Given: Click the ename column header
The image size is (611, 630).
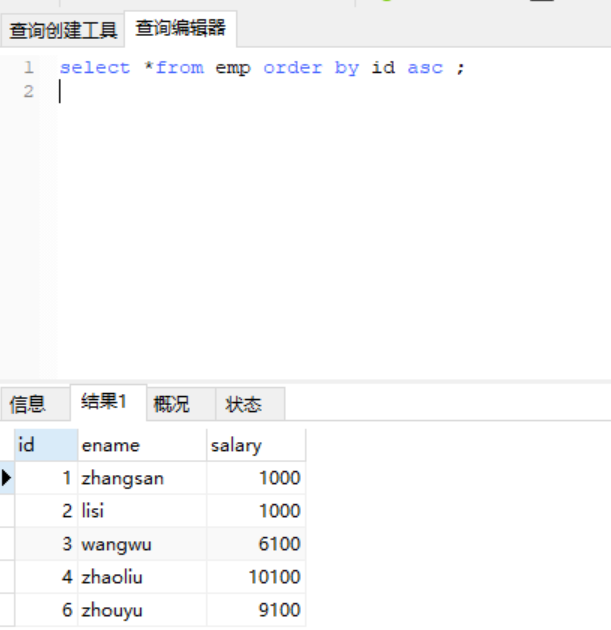Looking at the screenshot, I should (142, 445).
